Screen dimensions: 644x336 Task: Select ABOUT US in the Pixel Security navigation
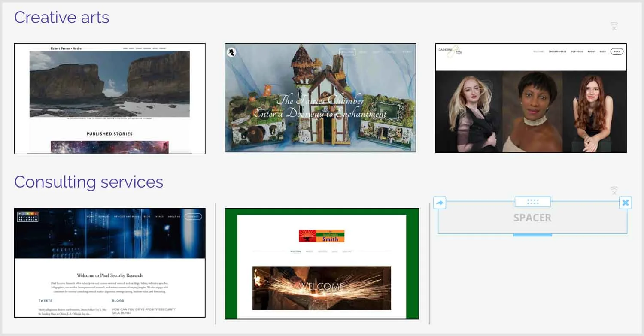tap(174, 217)
